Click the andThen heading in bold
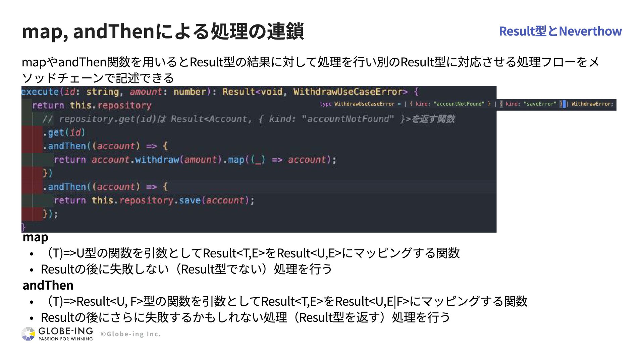Viewport: 644px width, 362px height. 48,285
